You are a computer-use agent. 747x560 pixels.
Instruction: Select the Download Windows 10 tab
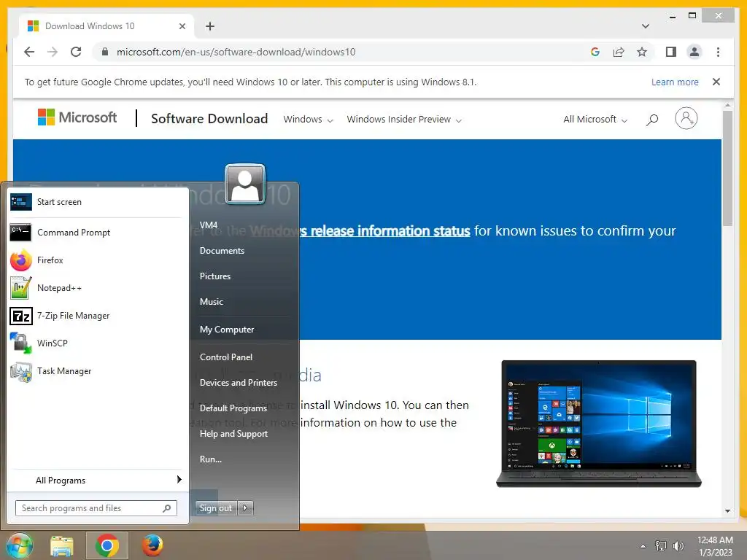[106, 26]
